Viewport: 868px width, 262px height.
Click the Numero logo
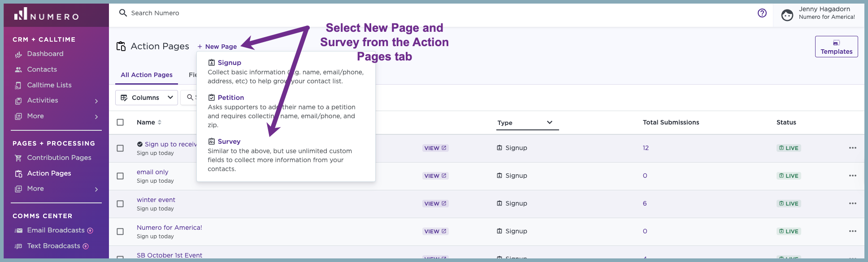tap(46, 14)
